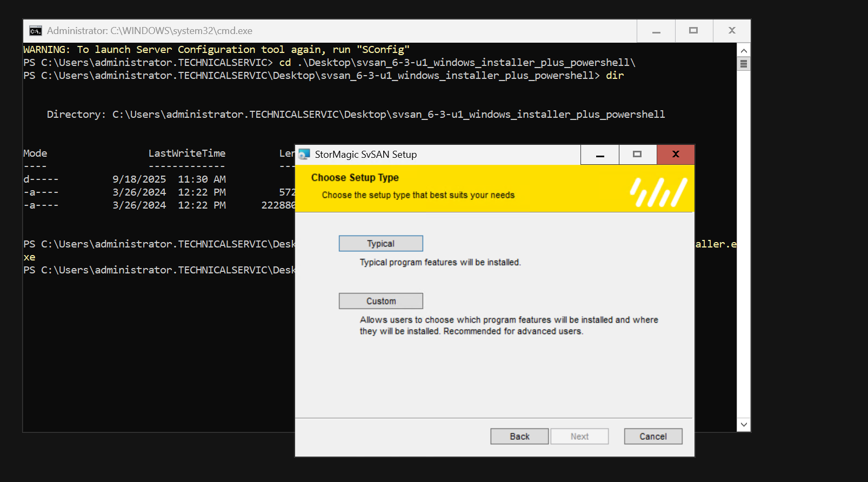Close the StorMagic SvSAN Setup dialog

pos(676,155)
